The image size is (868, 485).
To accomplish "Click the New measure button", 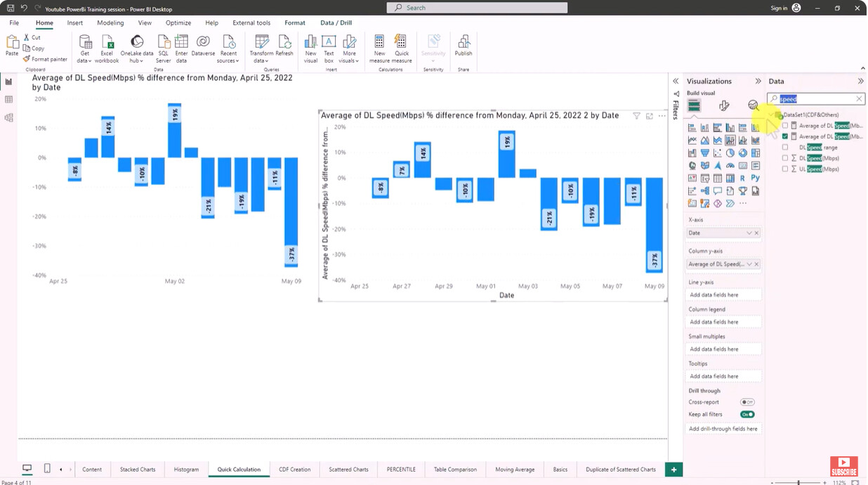I will (x=379, y=46).
